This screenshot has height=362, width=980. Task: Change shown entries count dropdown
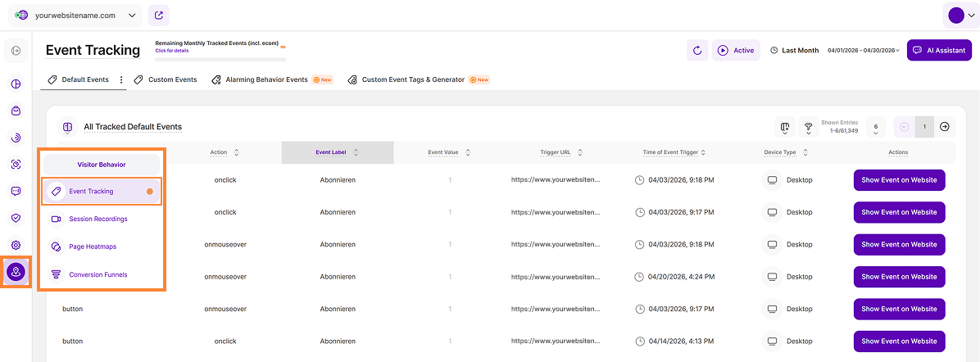[876, 127]
